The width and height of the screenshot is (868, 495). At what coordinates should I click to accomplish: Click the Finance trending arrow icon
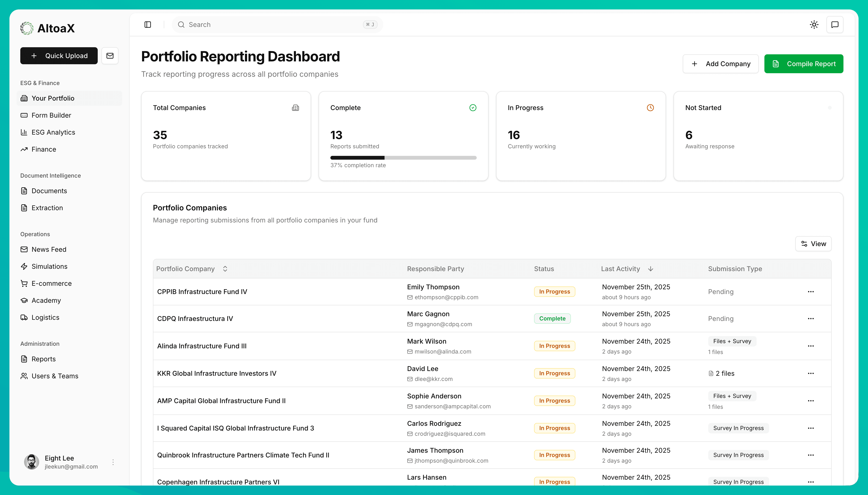[x=24, y=149]
